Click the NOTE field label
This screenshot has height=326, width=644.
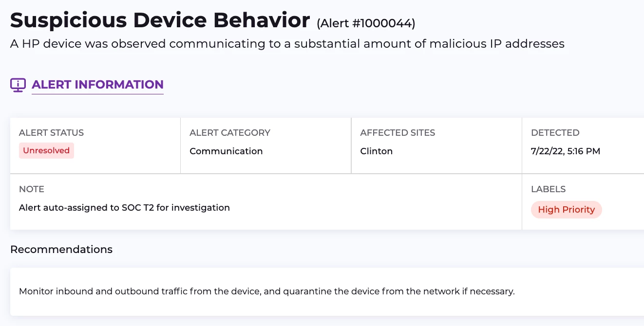(32, 189)
